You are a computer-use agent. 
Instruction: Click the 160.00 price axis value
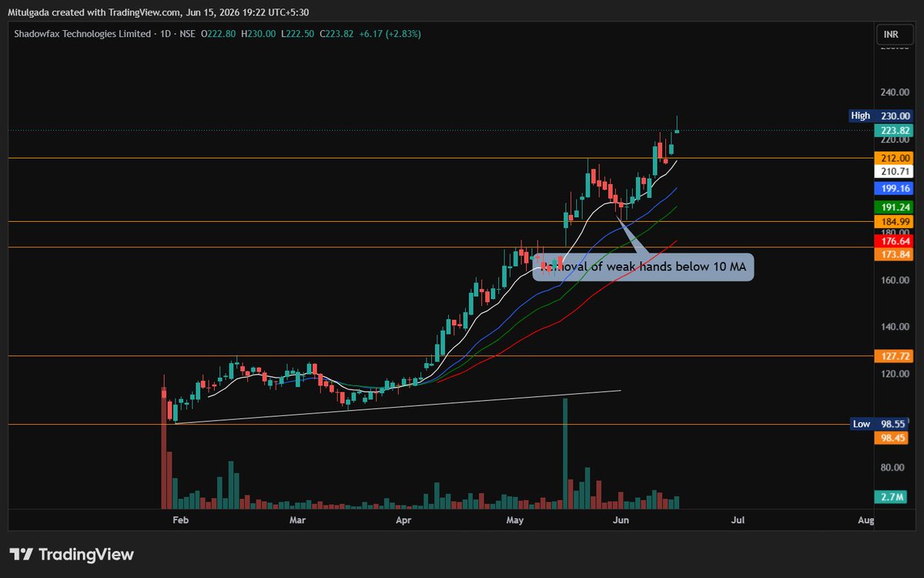click(894, 281)
